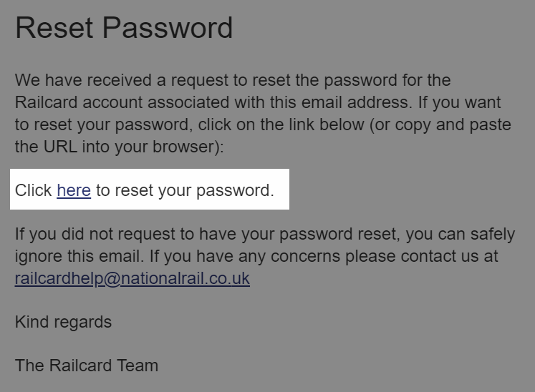Click the words "you can safely"
Screen dimensions: 535x392
pos(461,235)
